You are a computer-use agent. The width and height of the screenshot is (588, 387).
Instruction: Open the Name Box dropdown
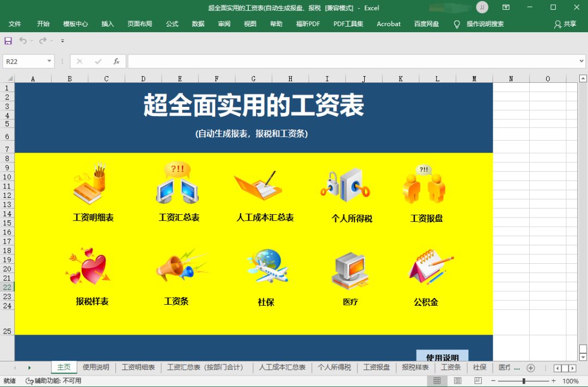48,61
